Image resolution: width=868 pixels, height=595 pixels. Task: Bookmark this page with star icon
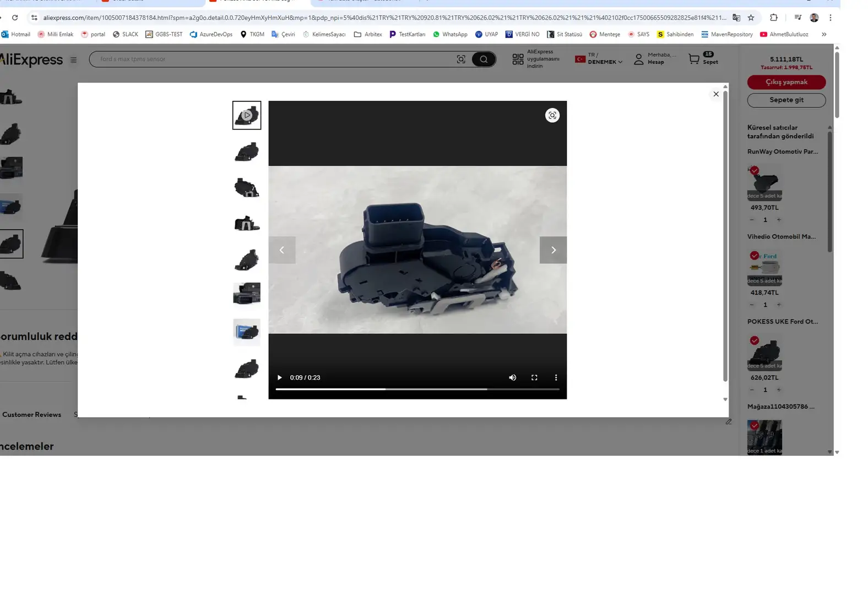click(751, 18)
